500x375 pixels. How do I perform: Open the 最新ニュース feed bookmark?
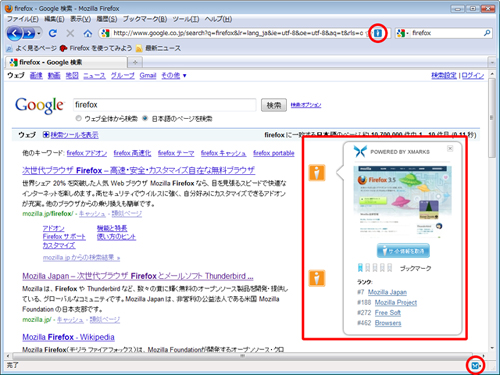(x=158, y=48)
